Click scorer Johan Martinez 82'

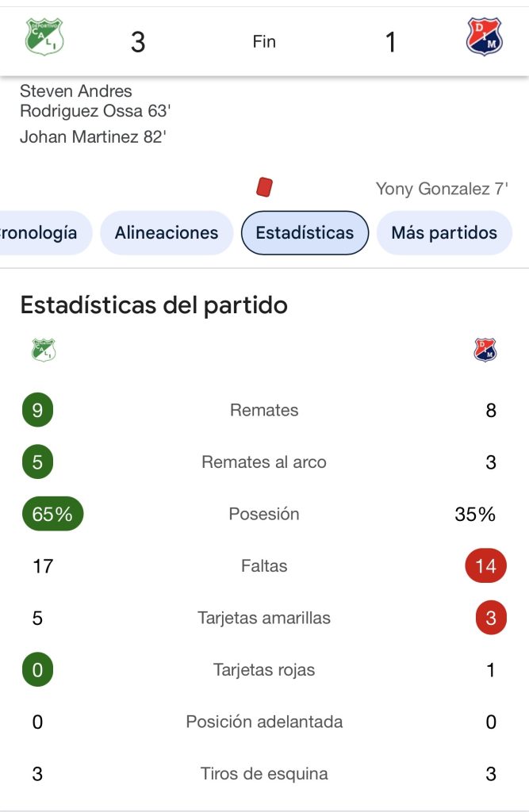pyautogui.click(x=93, y=137)
